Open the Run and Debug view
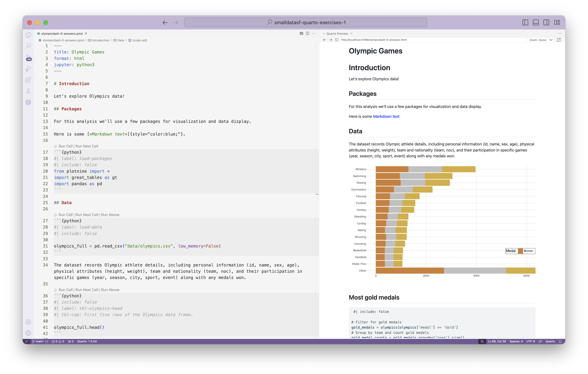 (28, 69)
